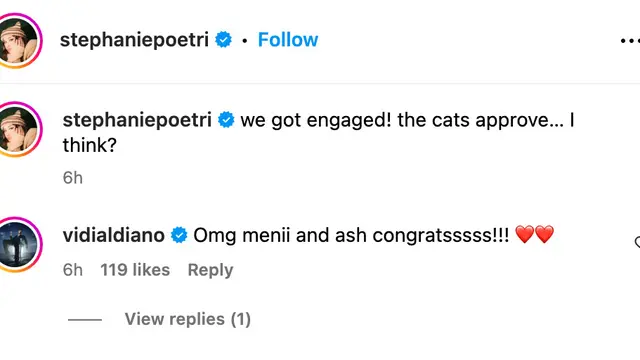Open stephaniepoetri's avatar beside the caption
640x360 pixels.
pyautogui.click(x=19, y=129)
